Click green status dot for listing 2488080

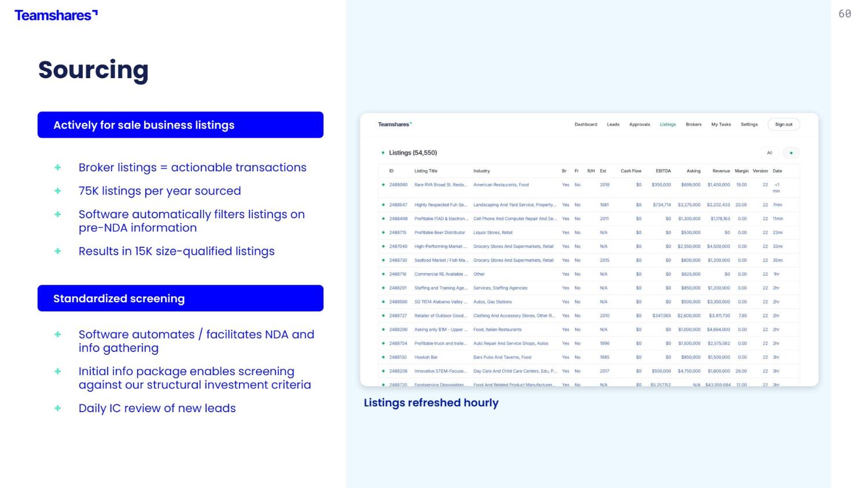(x=383, y=185)
